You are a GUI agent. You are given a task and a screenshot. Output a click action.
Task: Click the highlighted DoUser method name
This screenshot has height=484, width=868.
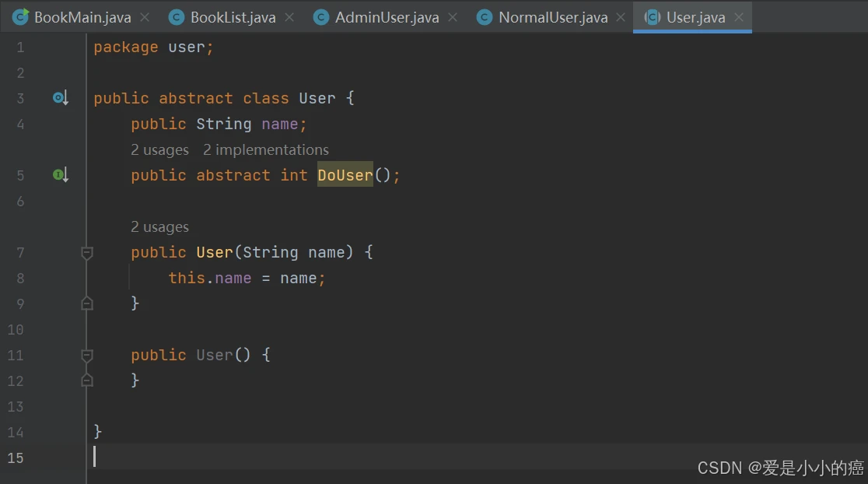(345, 175)
